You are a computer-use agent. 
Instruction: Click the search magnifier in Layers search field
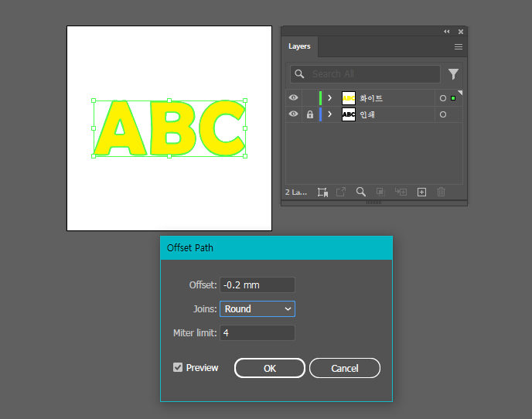click(299, 73)
